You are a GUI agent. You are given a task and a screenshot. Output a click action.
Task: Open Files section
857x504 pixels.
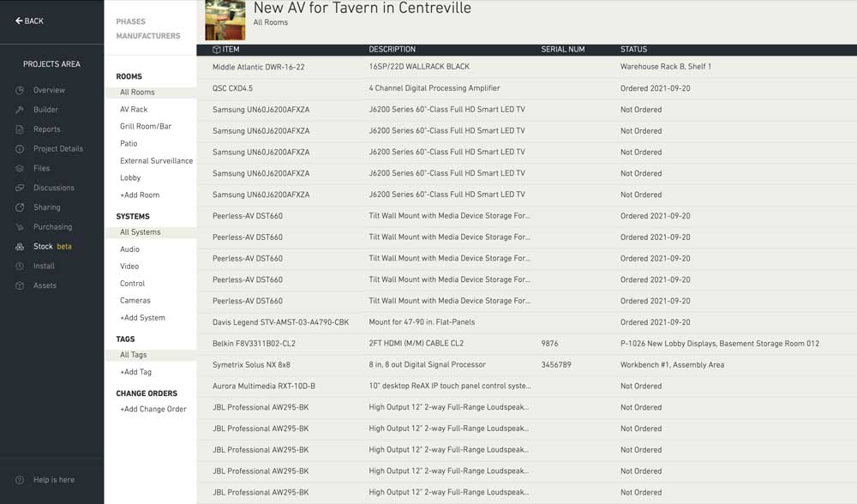pos(41,168)
